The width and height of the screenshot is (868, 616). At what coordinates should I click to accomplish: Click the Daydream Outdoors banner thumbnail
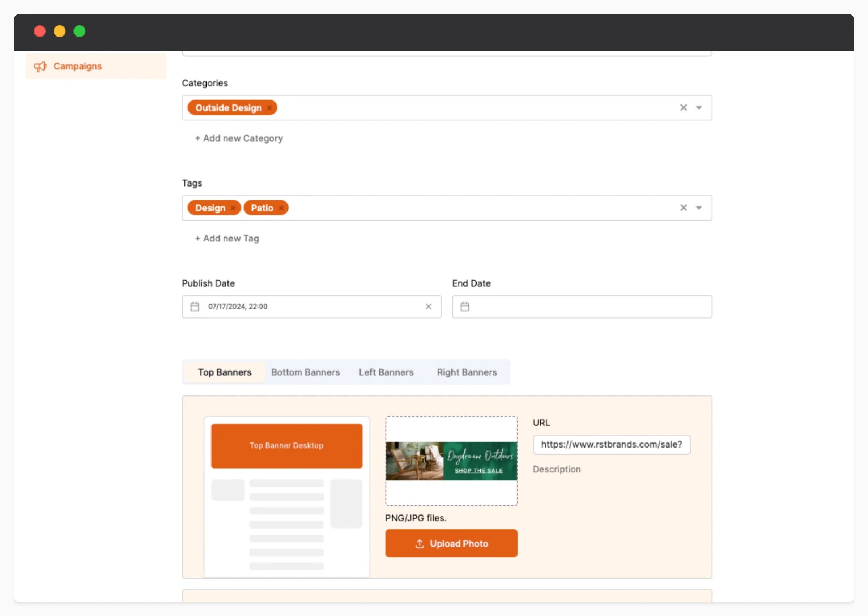click(451, 461)
